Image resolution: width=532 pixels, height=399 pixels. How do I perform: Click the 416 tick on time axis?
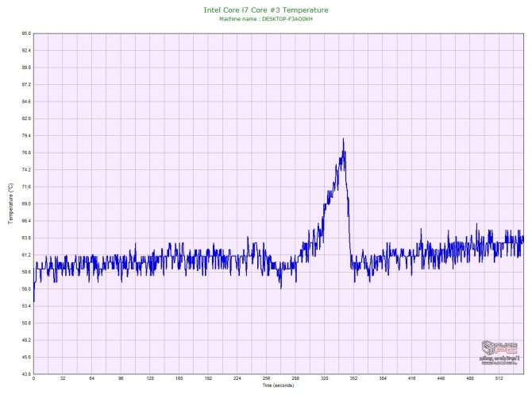pyautogui.click(x=412, y=378)
